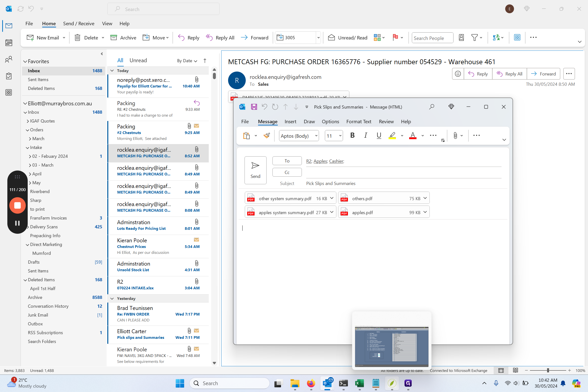Expand the IGAF Quotes folder
The height and width of the screenshot is (392, 588).
tap(28, 121)
